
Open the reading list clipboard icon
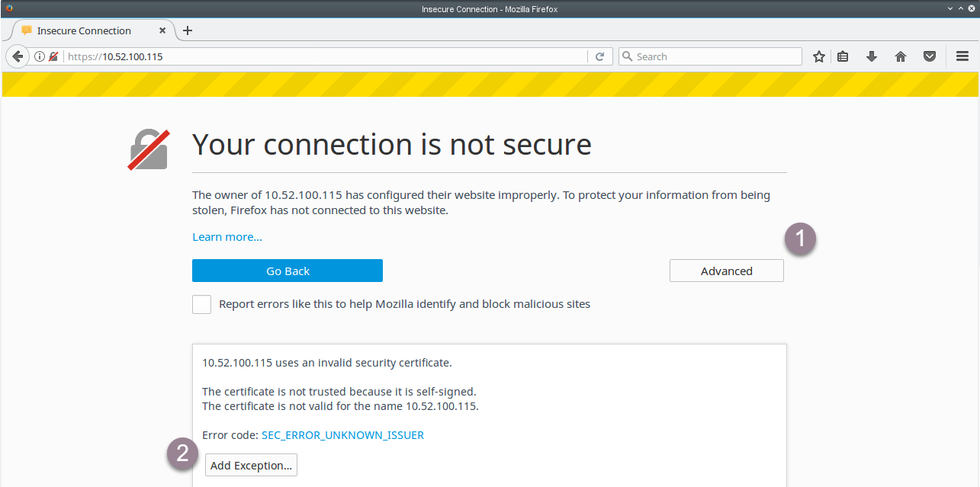(843, 56)
